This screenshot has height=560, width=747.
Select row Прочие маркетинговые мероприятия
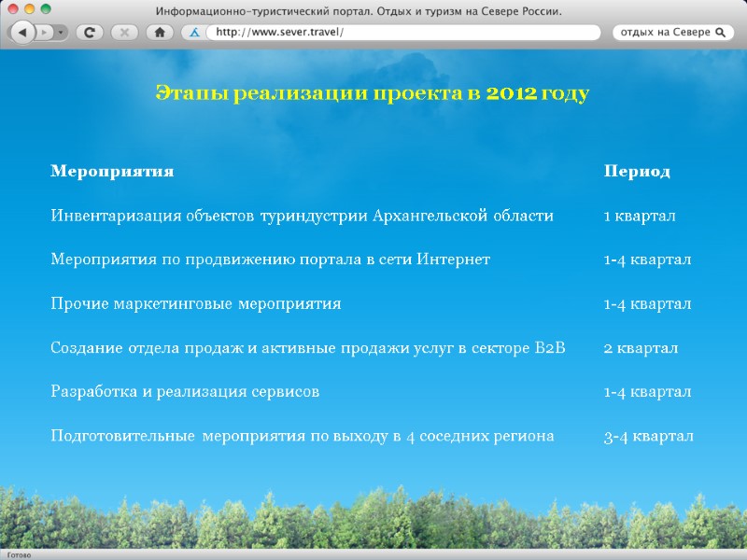click(196, 304)
